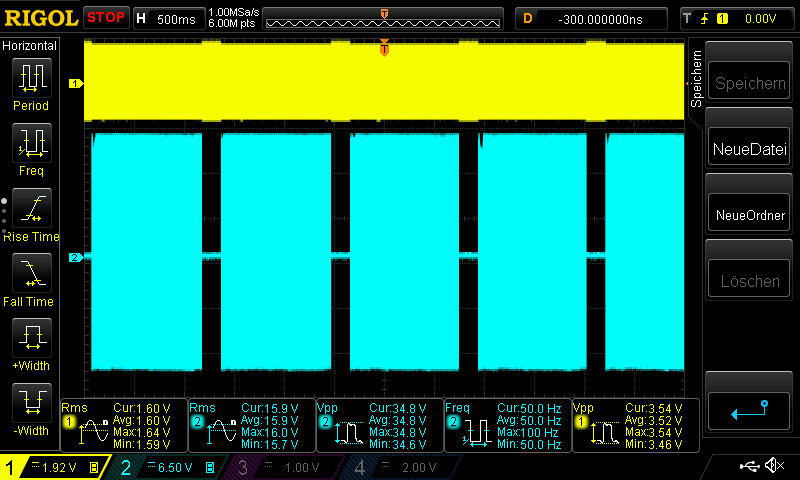
Task: Click the RIGOL logo
Action: tap(41, 18)
